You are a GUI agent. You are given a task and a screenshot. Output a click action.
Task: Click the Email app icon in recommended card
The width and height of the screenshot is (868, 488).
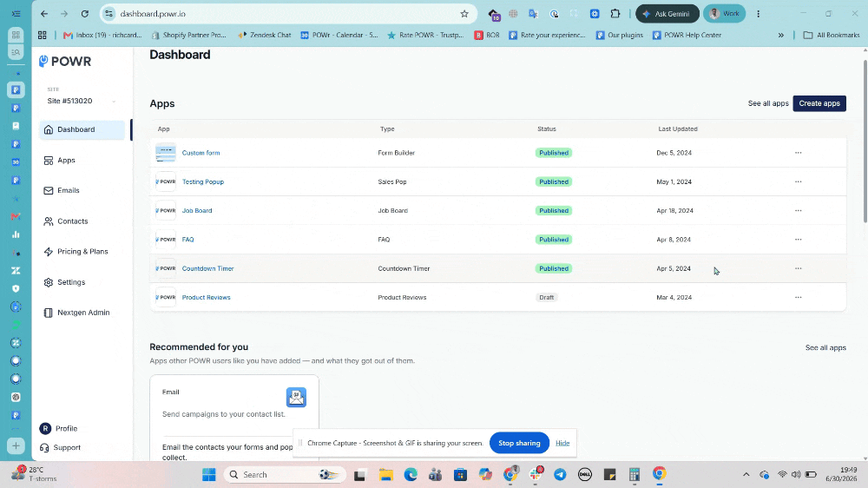point(296,397)
